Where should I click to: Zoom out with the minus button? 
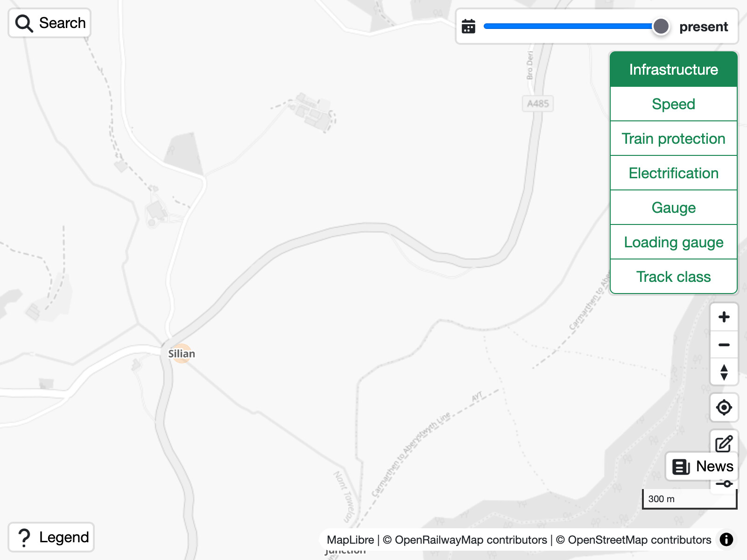[724, 345]
